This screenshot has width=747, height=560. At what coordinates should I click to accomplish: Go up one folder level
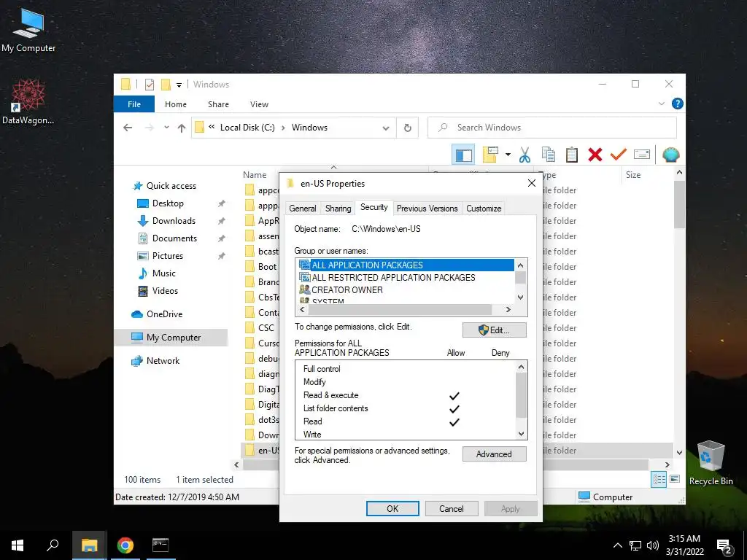(x=182, y=128)
